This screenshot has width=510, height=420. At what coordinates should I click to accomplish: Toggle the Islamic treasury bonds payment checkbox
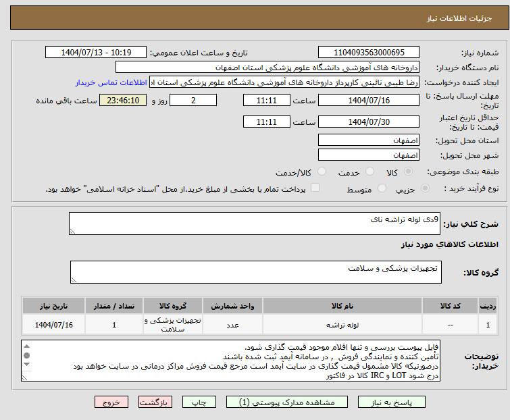[x=315, y=188]
